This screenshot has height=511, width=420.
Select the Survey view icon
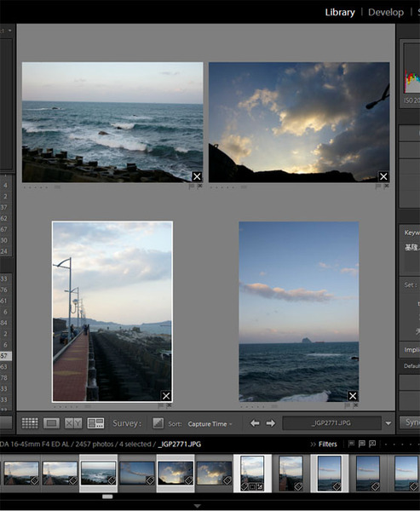click(x=95, y=423)
